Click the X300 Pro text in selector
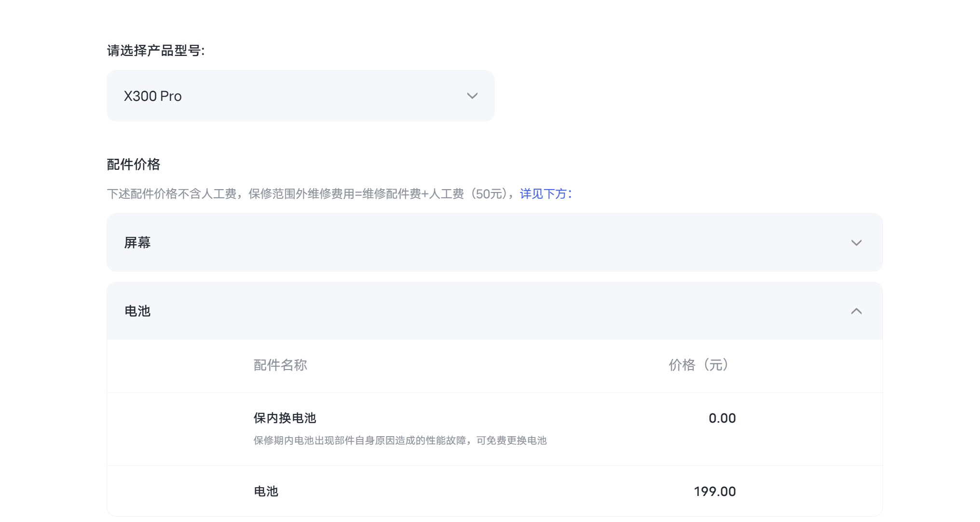Image resolution: width=980 pixels, height=522 pixels. click(152, 96)
